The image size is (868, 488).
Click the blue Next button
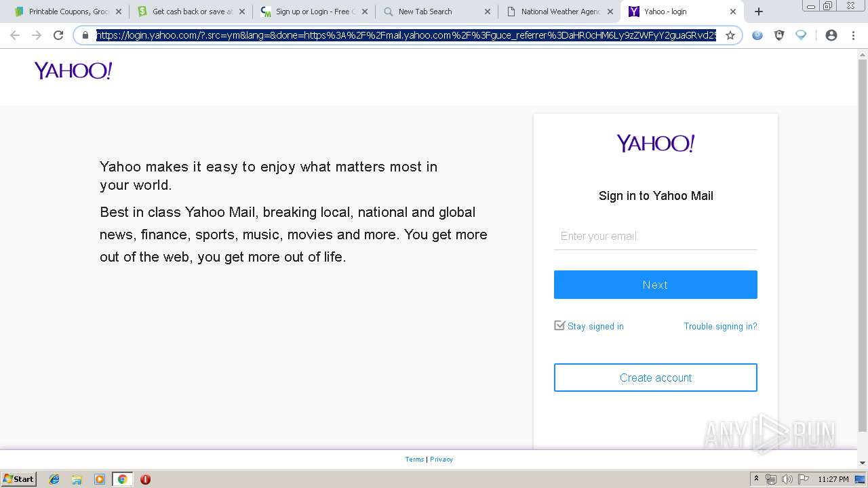coord(656,285)
